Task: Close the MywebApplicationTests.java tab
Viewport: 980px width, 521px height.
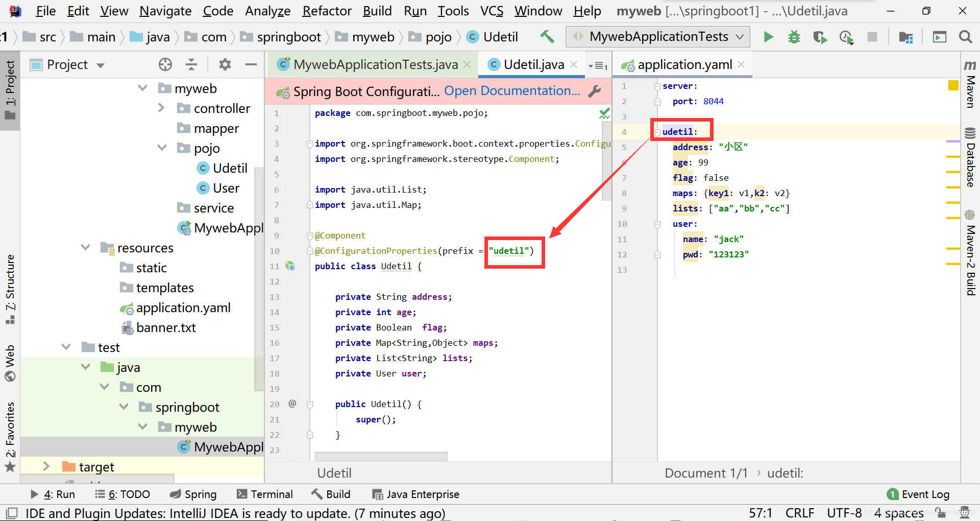Action: point(467,64)
